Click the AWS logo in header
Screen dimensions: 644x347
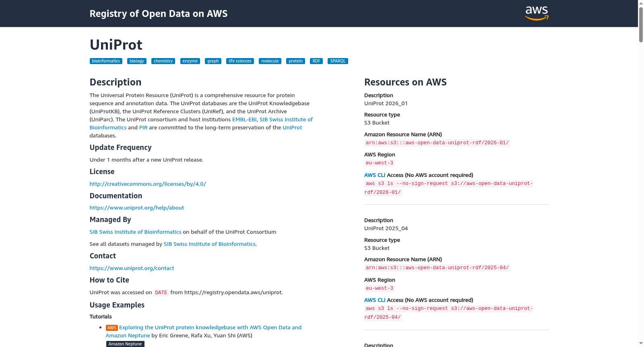point(537,13)
